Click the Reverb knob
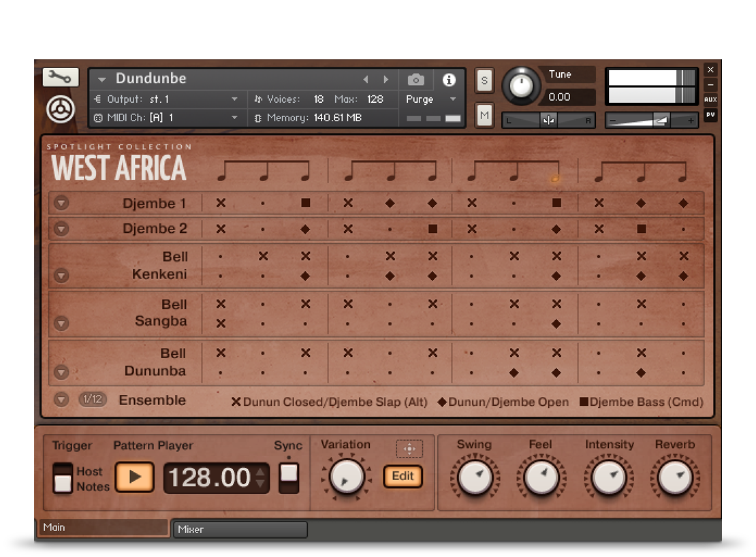The image size is (756, 557). tap(675, 477)
